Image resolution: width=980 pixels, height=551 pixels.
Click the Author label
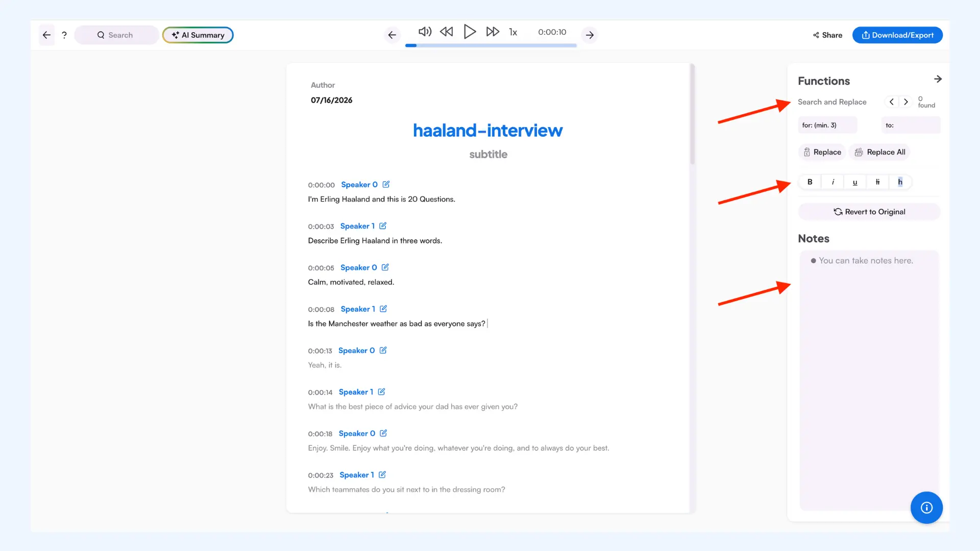coord(323,85)
